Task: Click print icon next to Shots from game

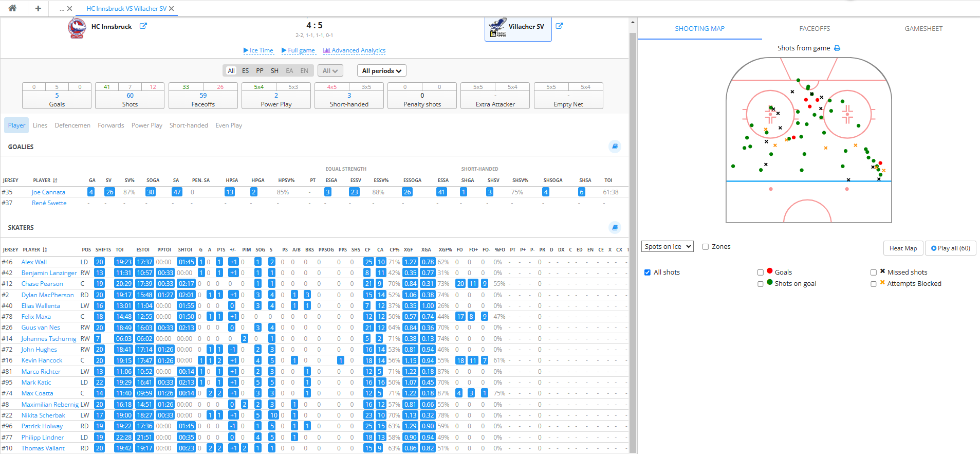Action: [837, 48]
